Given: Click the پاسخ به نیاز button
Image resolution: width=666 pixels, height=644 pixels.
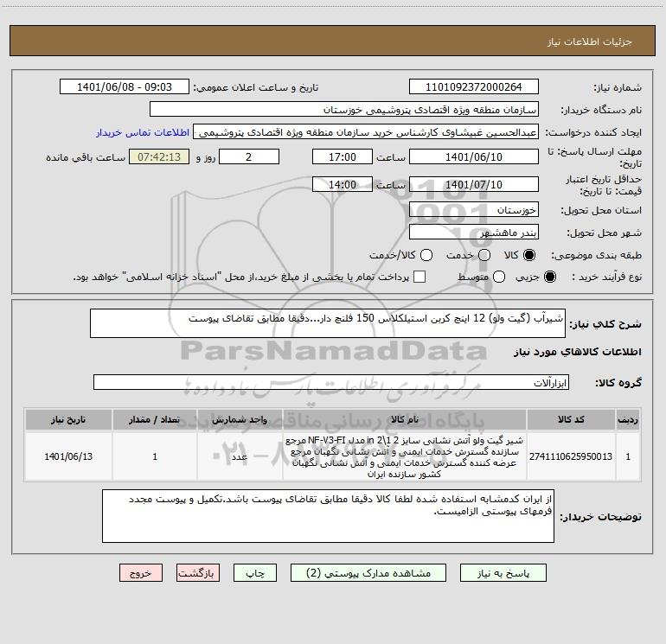Looking at the screenshot, I should coord(503,573).
